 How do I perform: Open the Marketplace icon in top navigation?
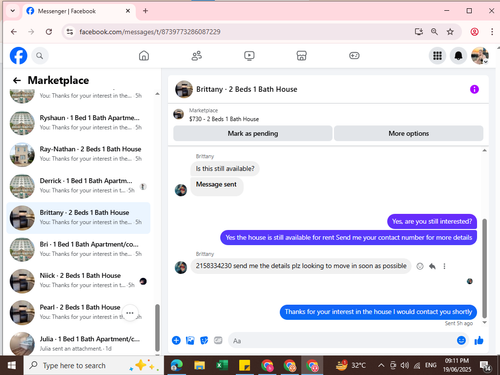pos(301,56)
